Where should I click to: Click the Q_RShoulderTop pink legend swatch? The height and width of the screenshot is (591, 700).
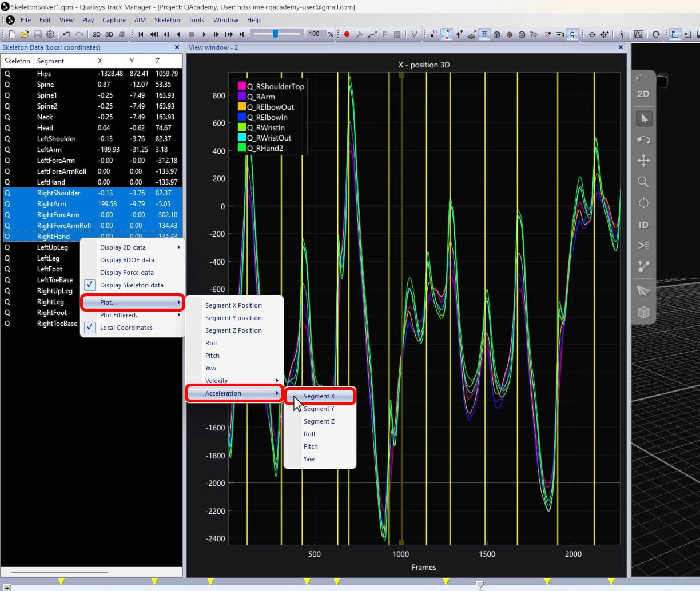[241, 86]
